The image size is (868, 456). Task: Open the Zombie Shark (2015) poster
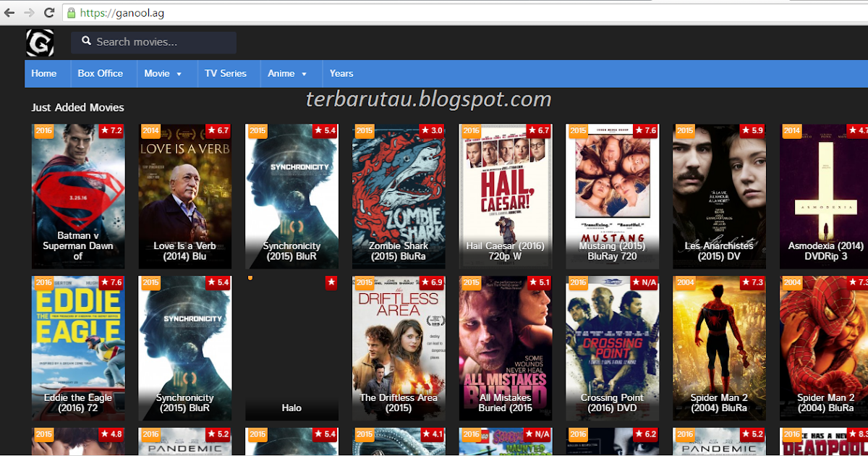coord(399,196)
